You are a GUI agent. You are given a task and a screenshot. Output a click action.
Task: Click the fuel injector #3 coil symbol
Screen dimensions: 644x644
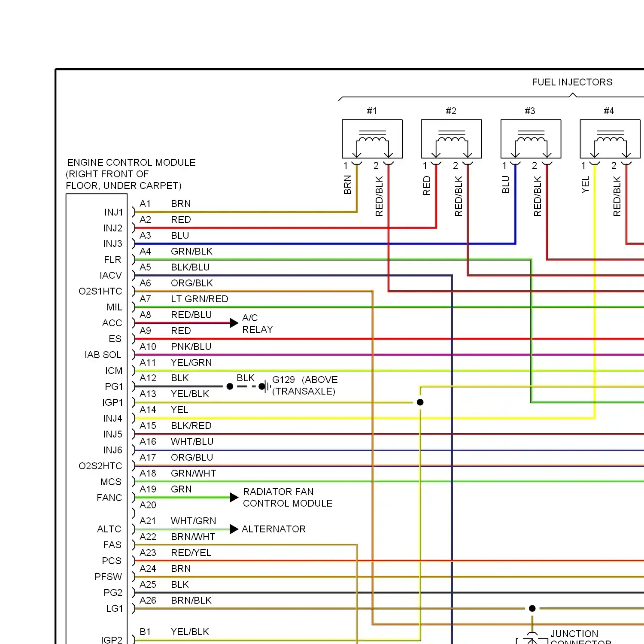tap(531, 139)
